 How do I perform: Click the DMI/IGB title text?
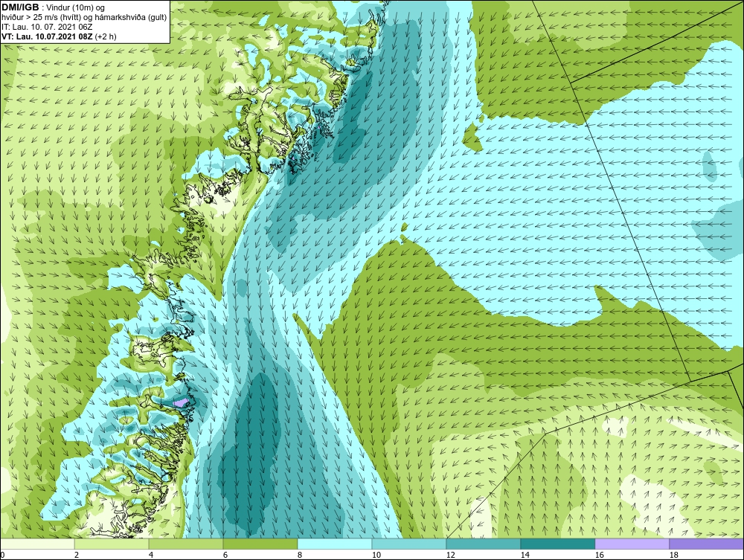point(20,7)
